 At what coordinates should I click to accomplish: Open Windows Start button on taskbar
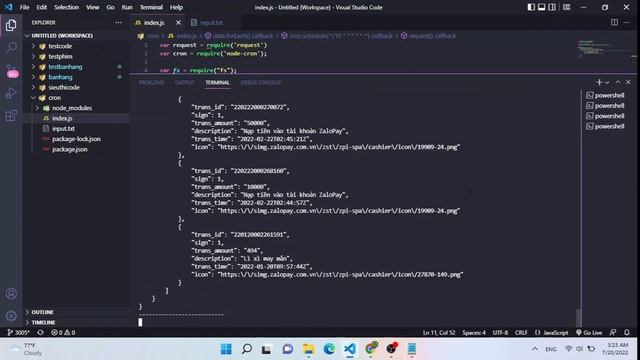[x=226, y=349]
